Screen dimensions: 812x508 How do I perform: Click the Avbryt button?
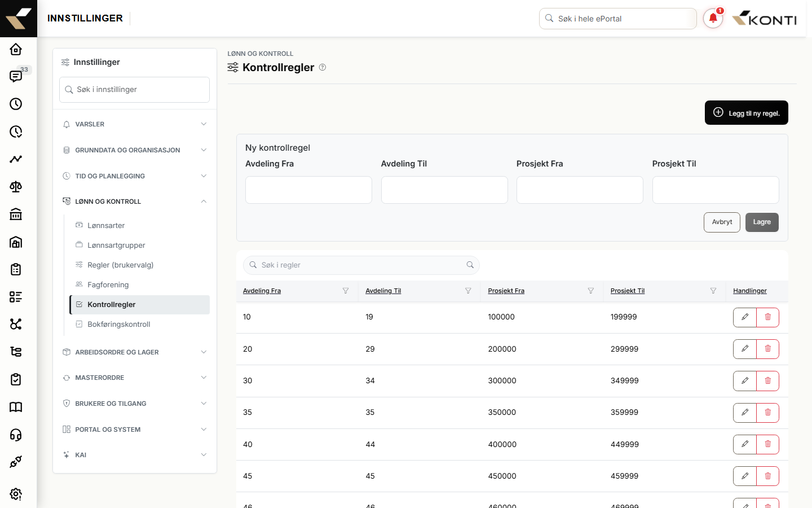[722, 222]
